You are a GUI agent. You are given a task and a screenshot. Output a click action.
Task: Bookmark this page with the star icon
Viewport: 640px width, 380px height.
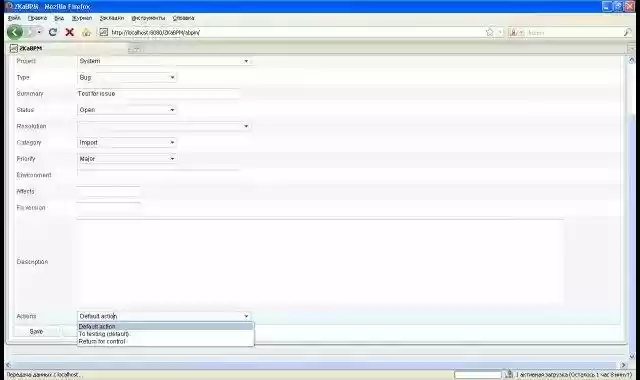click(489, 32)
